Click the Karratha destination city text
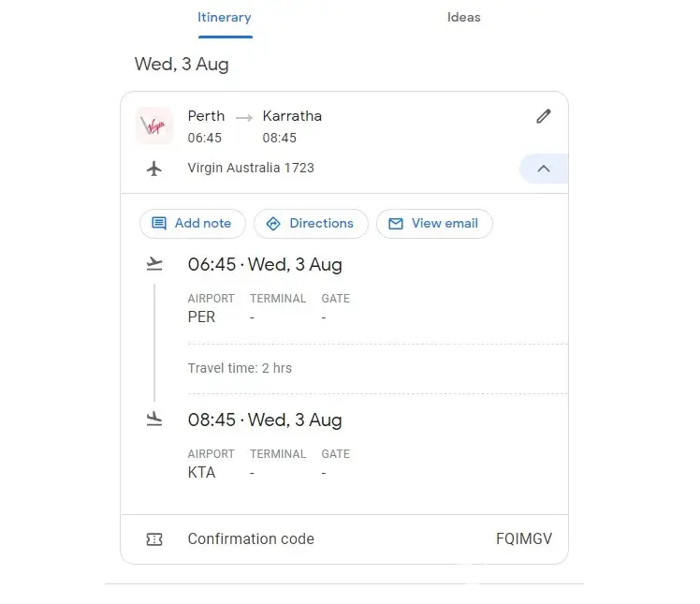 coord(292,116)
